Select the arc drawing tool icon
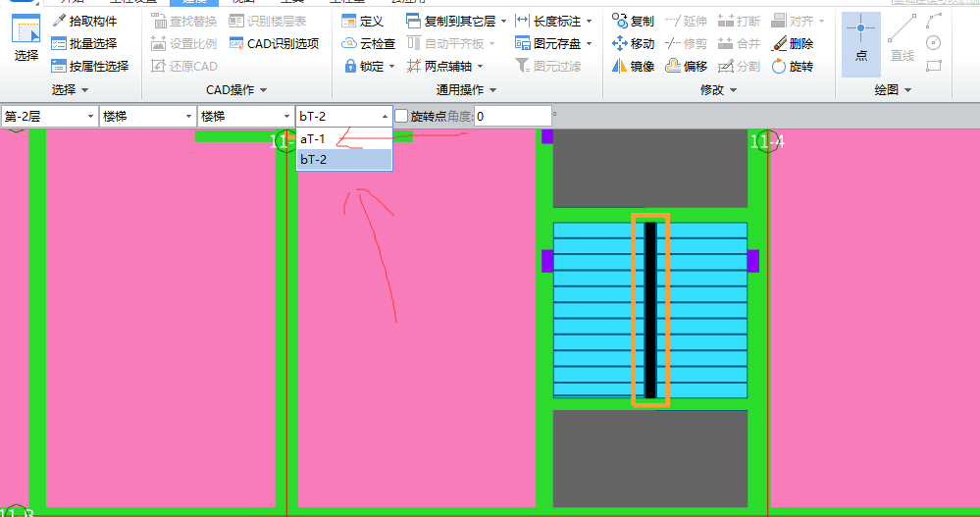Viewport: 980px width, 517px height. point(934,22)
